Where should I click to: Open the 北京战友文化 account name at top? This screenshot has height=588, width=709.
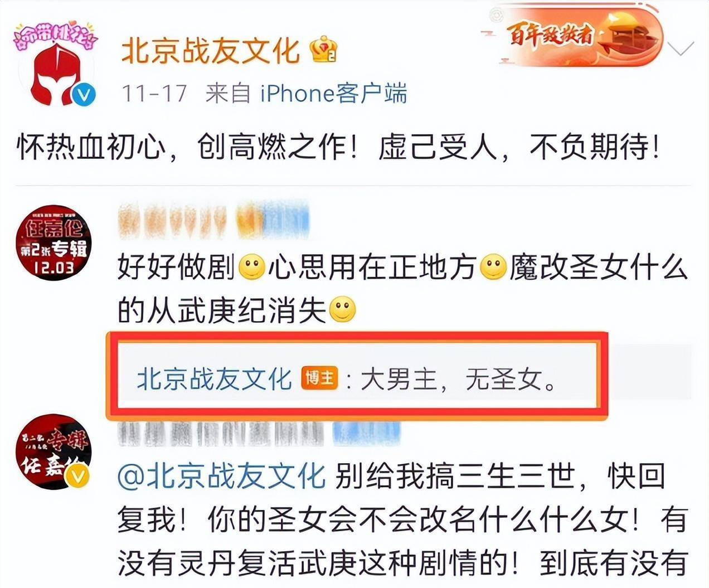(211, 51)
